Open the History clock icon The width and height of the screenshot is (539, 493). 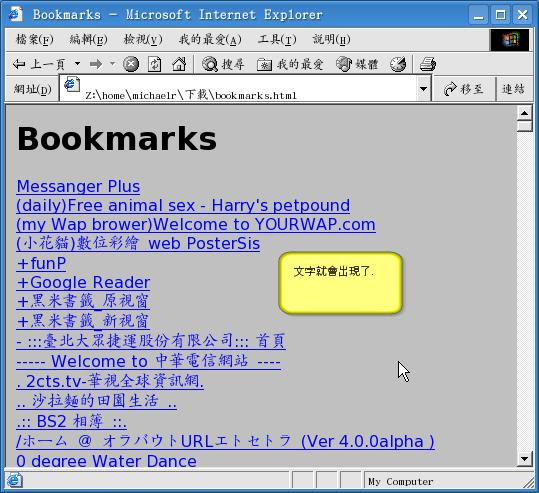click(398, 64)
